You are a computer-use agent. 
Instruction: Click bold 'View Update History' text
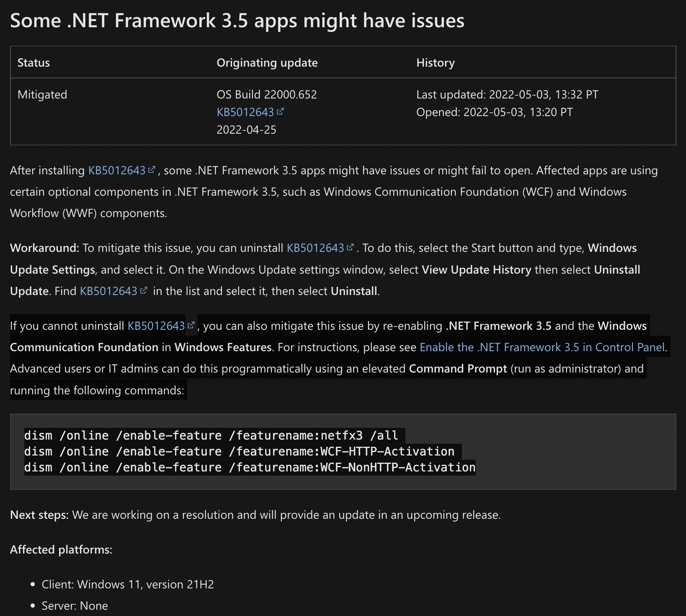(x=477, y=270)
